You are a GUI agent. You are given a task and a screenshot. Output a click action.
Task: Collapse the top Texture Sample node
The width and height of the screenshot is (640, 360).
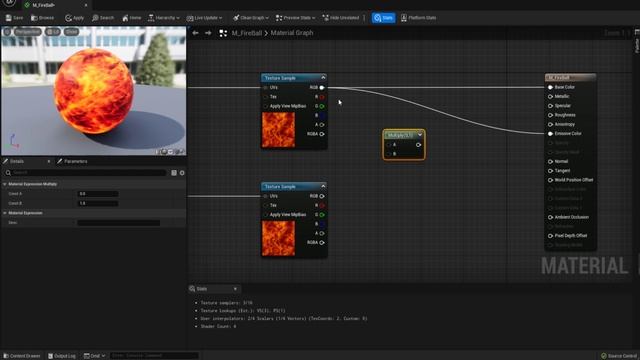click(x=323, y=78)
